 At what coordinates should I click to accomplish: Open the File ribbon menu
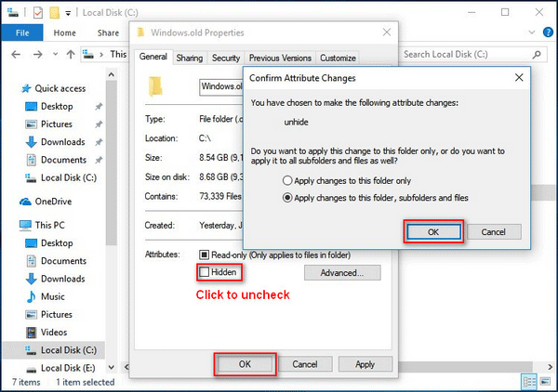[21, 33]
